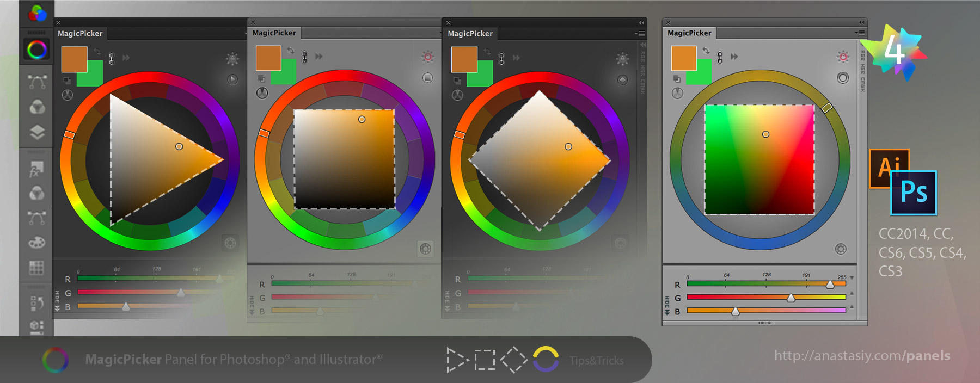Screen dimensions: 980x383
Task: Click the swap colors arrows in light gray panel
Action: [706, 50]
